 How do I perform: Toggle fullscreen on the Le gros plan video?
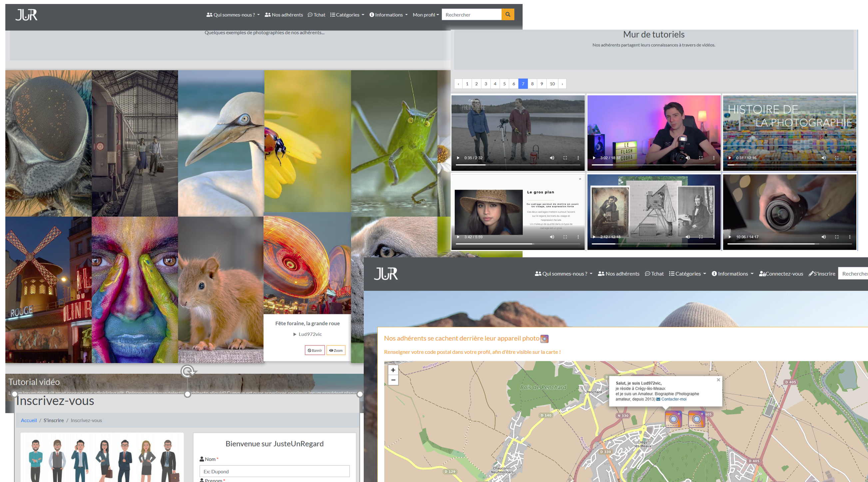click(565, 237)
